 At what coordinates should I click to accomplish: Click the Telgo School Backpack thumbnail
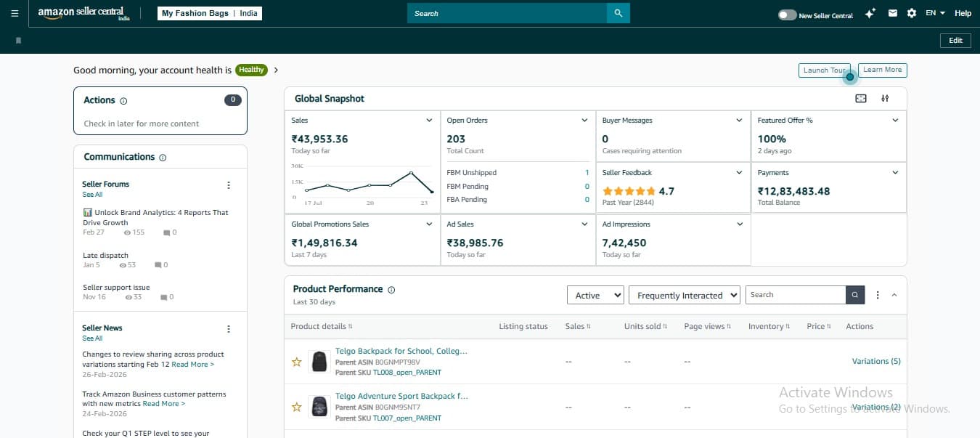319,362
